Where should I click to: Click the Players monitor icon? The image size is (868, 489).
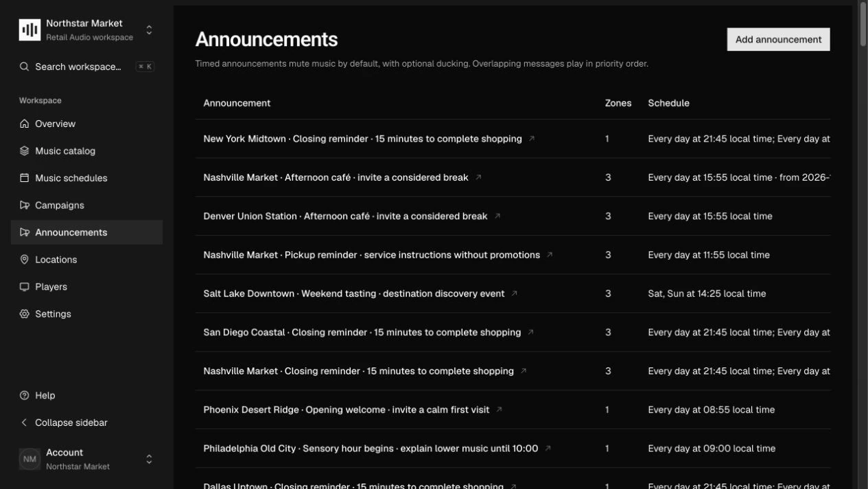tap(25, 286)
